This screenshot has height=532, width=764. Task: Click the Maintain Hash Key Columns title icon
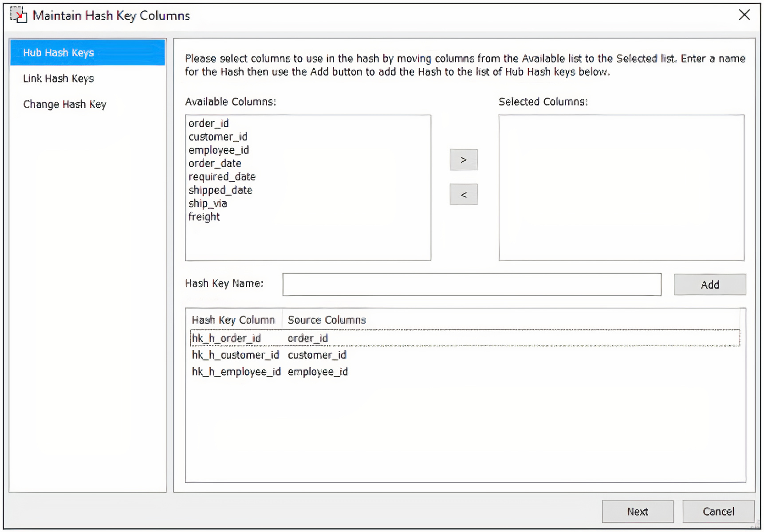(19, 15)
